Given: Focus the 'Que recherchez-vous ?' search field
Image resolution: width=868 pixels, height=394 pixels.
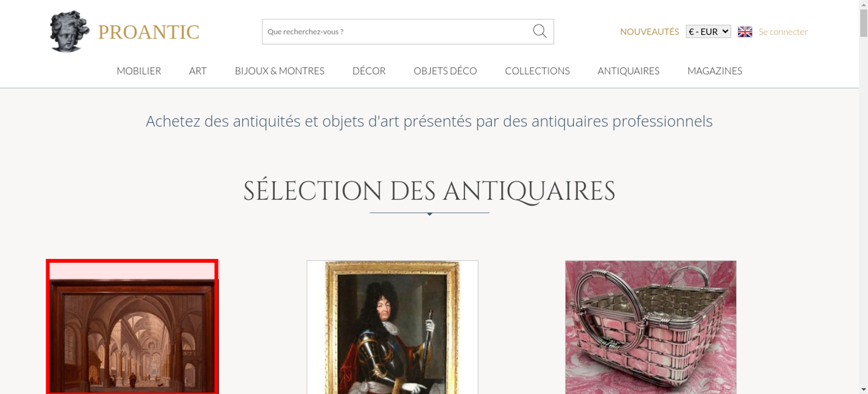Looking at the screenshot, I should click(397, 32).
